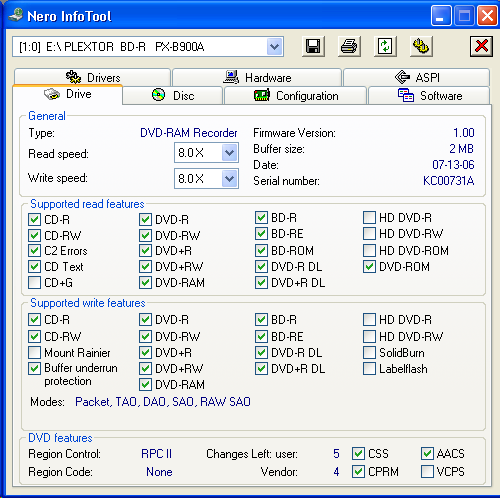Screen dimensions: 500x498
Task: Minimize the Nero InfoTool window
Action: pos(441,15)
